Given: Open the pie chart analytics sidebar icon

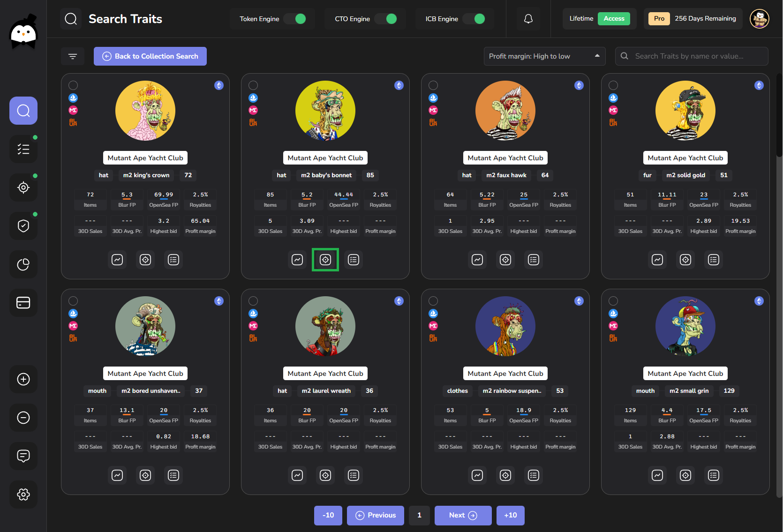Looking at the screenshot, I should point(23,264).
